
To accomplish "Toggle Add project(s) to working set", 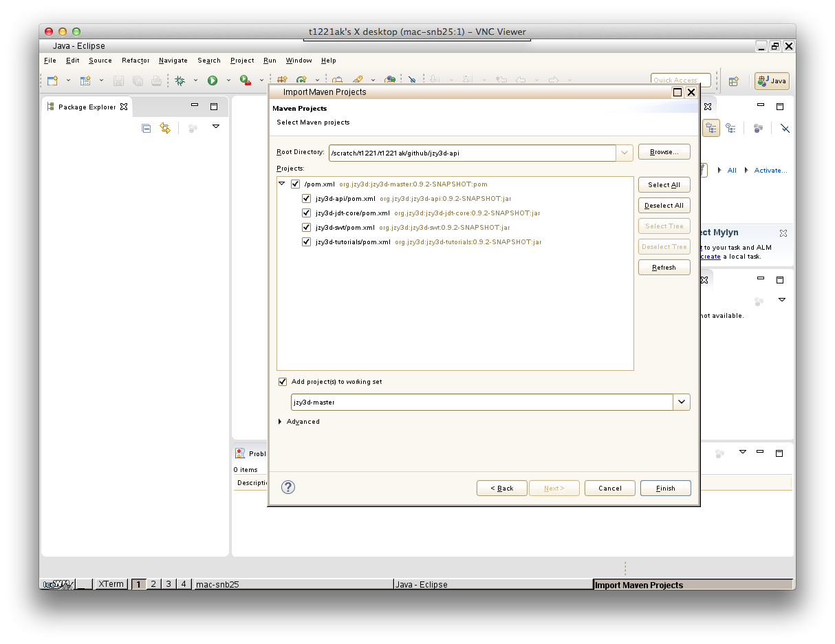I will 283,382.
